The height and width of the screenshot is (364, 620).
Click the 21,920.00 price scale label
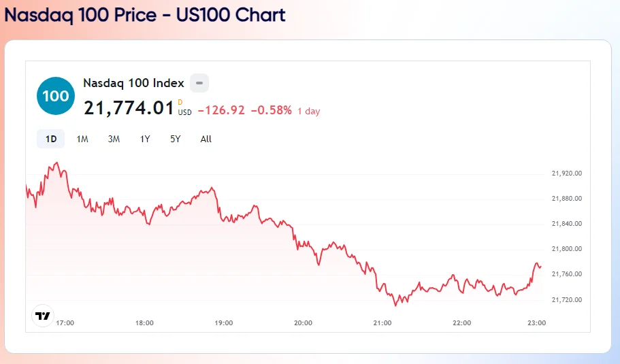pos(566,173)
